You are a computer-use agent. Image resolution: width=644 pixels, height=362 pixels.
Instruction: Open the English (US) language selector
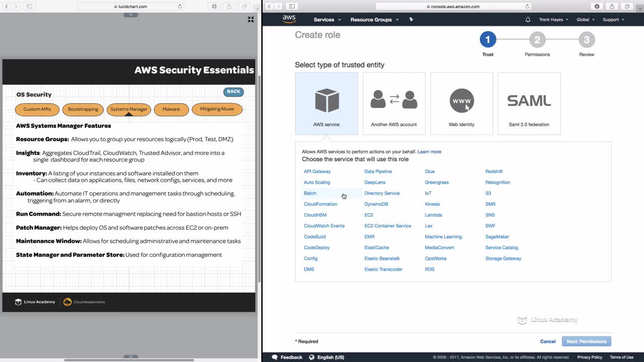click(x=327, y=357)
